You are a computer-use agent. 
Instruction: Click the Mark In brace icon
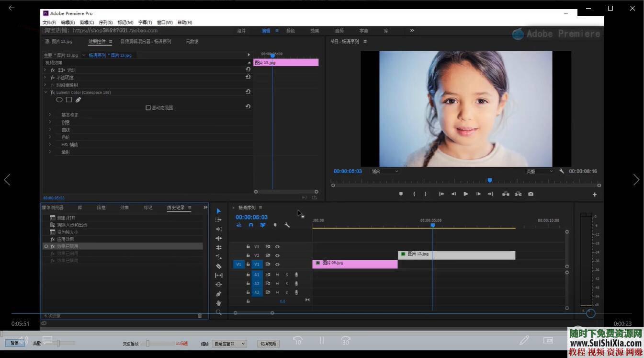[414, 194]
